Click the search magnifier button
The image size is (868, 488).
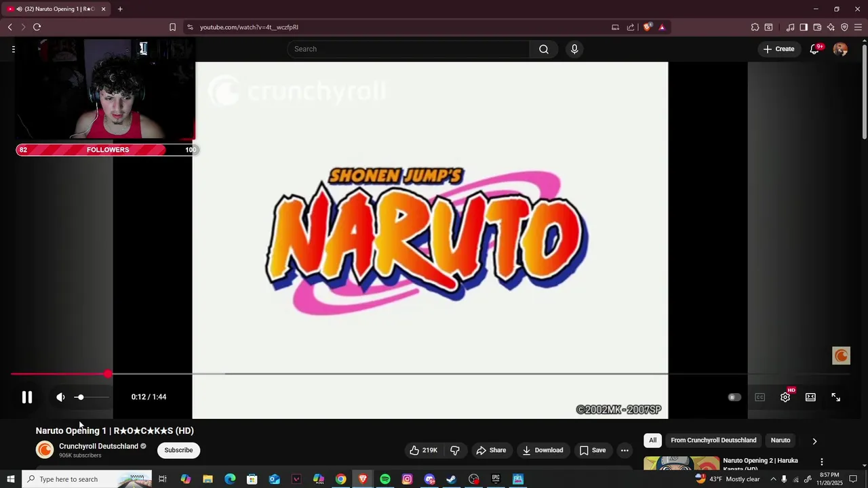[x=544, y=49]
